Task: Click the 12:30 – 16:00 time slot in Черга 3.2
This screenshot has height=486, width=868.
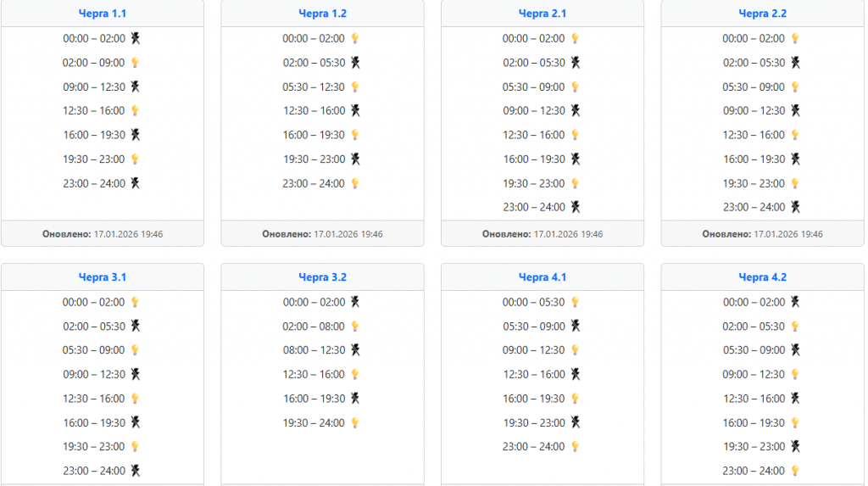Action: [x=314, y=374]
